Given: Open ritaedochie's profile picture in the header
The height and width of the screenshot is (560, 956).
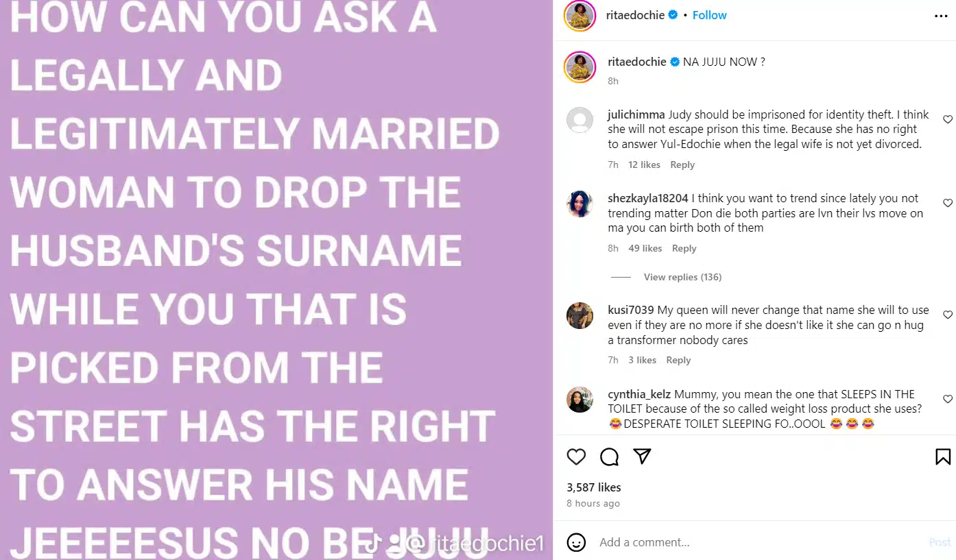Looking at the screenshot, I should 579,16.
